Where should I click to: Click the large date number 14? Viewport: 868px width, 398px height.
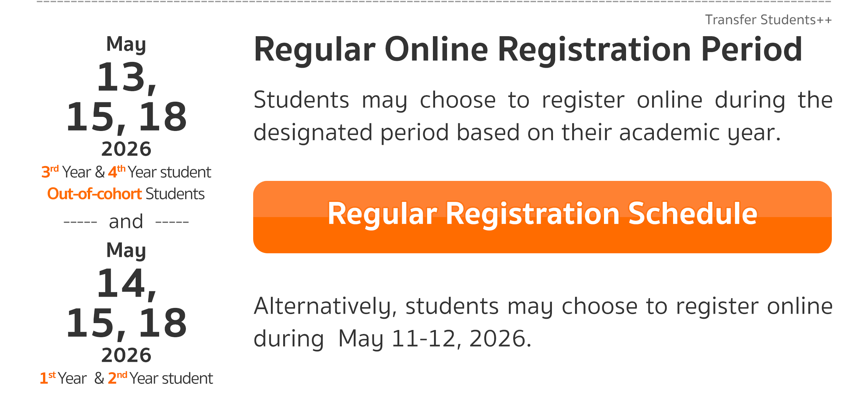tap(121, 283)
